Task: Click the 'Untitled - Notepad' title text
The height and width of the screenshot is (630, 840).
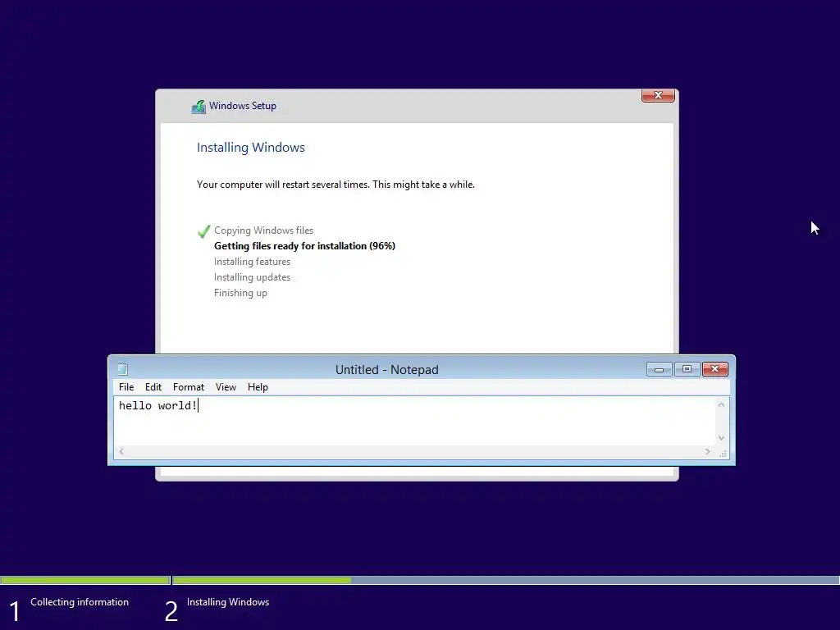Action: point(387,370)
